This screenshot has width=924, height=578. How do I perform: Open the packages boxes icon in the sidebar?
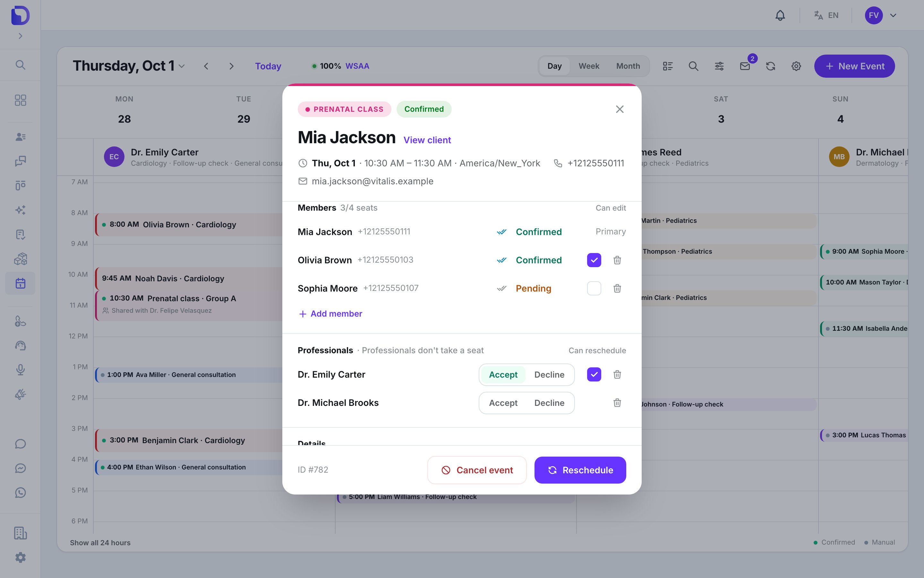(20, 259)
